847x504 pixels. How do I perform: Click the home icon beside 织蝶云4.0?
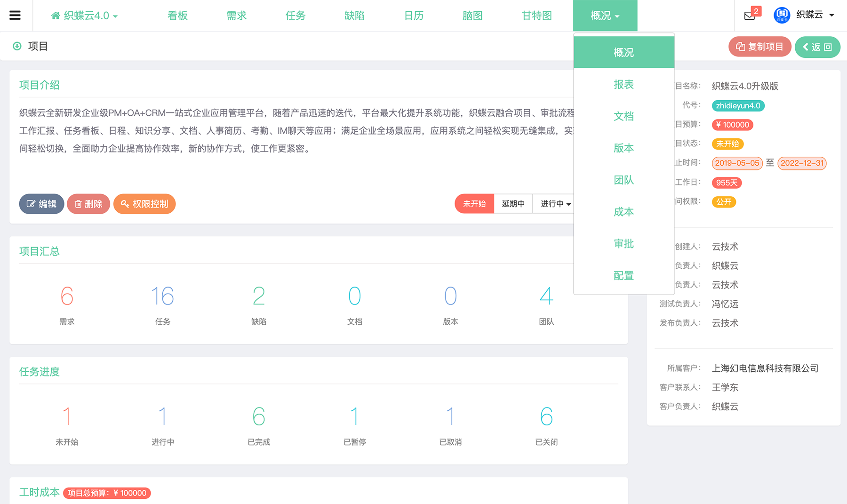coord(56,16)
